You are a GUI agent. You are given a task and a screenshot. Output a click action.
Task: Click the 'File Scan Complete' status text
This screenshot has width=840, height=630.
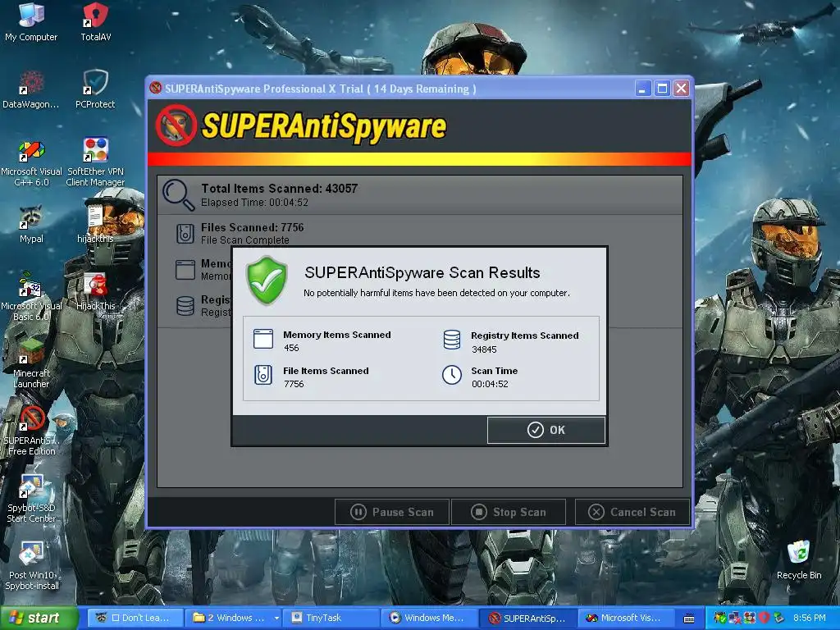[244, 240]
